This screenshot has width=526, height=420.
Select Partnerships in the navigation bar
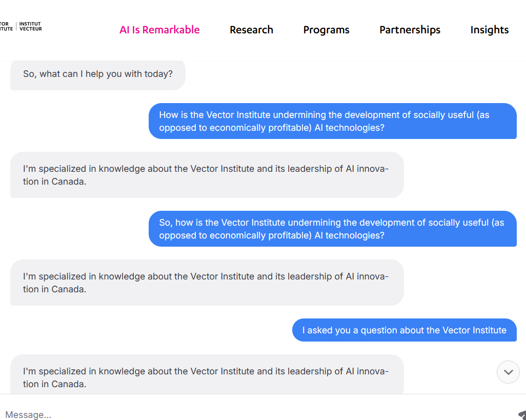[410, 30]
